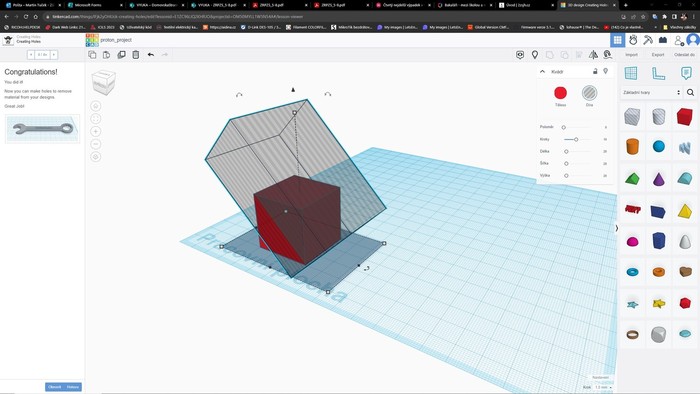Open the Tinkercad logo home link
The height and width of the screenshot is (394, 700).
point(92,40)
